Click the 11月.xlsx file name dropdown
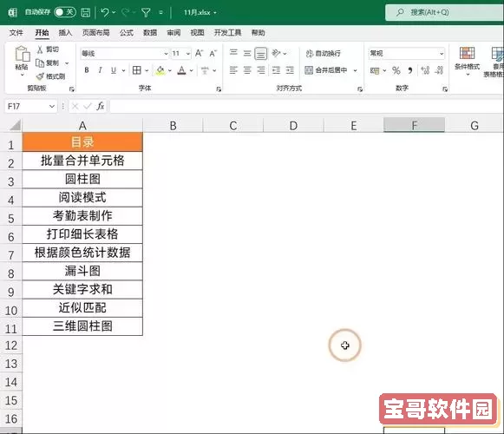 pos(200,12)
